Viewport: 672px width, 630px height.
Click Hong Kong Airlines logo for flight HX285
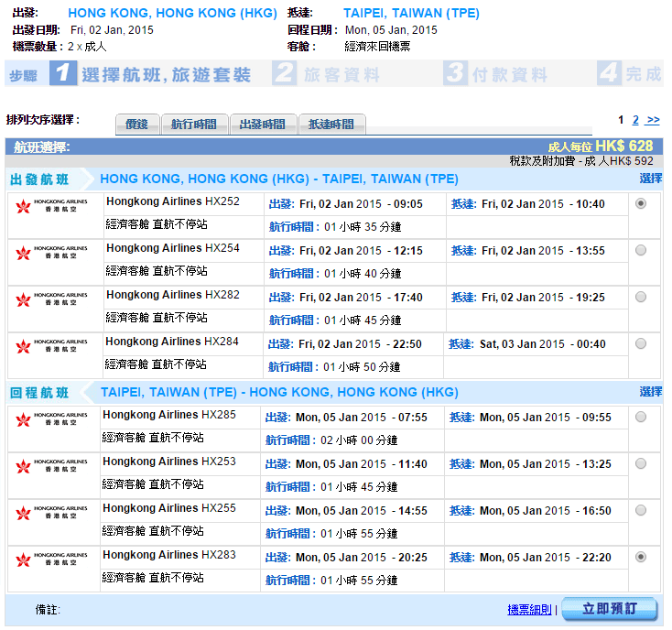click(x=52, y=418)
